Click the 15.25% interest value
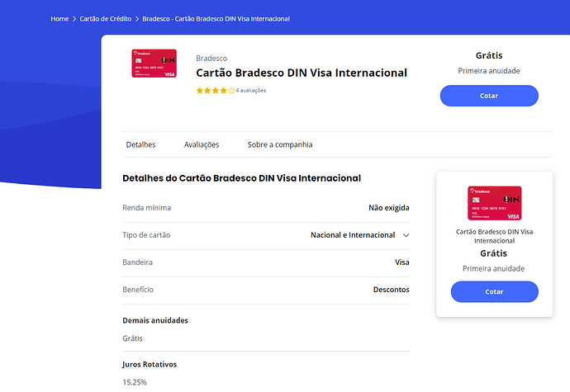This screenshot has width=570, height=392. (135, 382)
